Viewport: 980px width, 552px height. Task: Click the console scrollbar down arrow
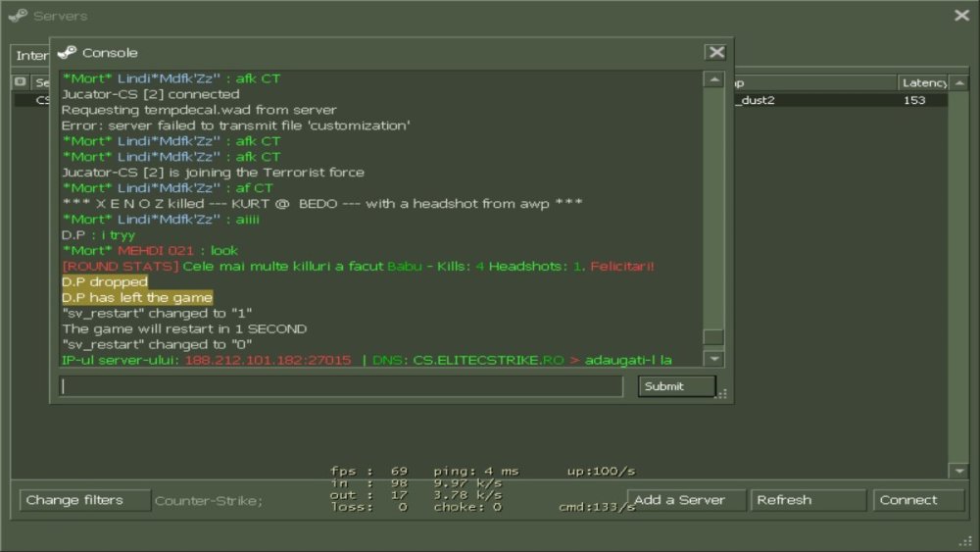(x=713, y=359)
